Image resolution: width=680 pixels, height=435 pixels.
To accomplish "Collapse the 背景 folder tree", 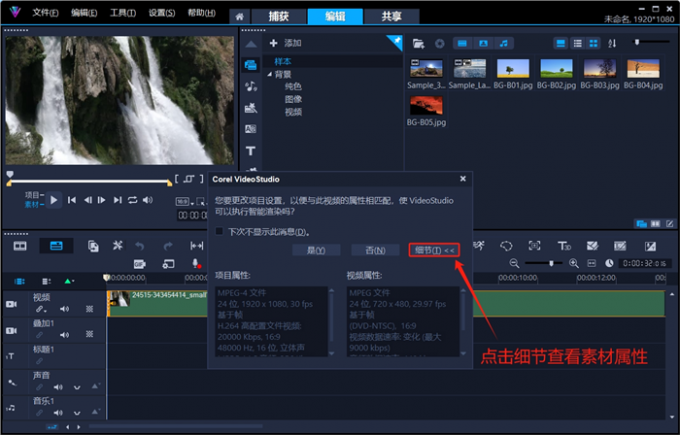I will 269,74.
